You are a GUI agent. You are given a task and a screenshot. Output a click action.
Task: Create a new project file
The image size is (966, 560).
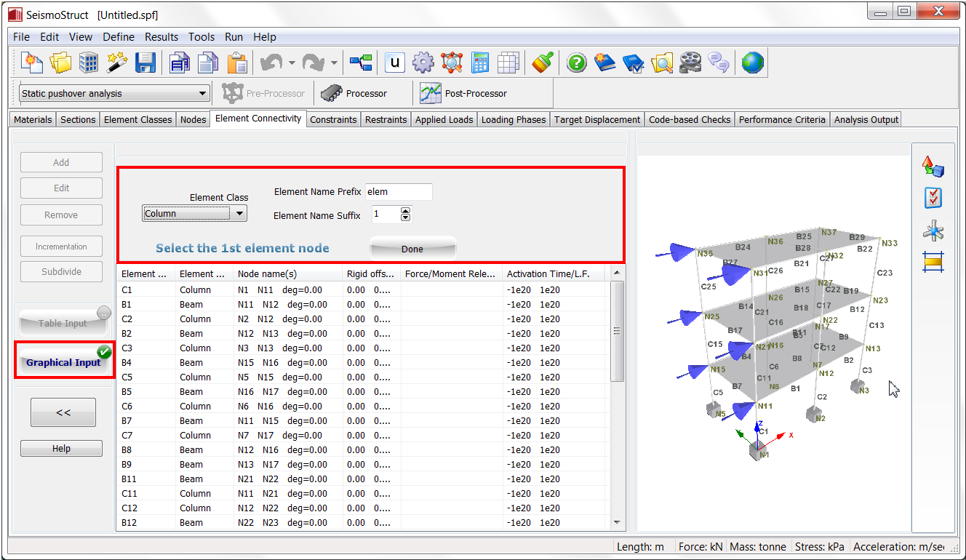pos(31,63)
